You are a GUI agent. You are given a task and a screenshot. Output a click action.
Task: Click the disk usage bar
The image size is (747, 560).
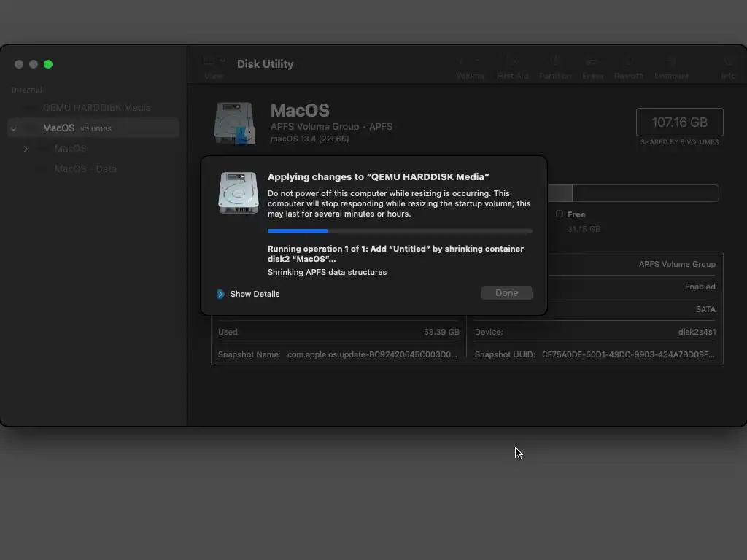632,193
